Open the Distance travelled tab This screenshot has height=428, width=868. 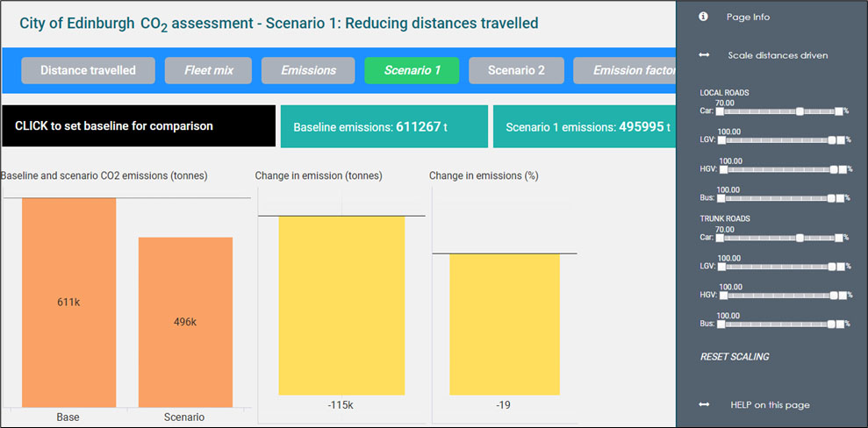point(88,70)
